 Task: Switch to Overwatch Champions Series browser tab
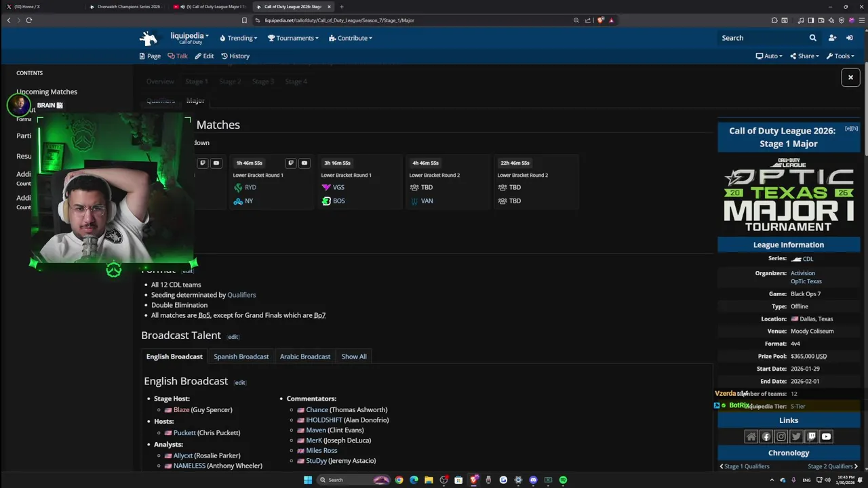pyautogui.click(x=125, y=7)
